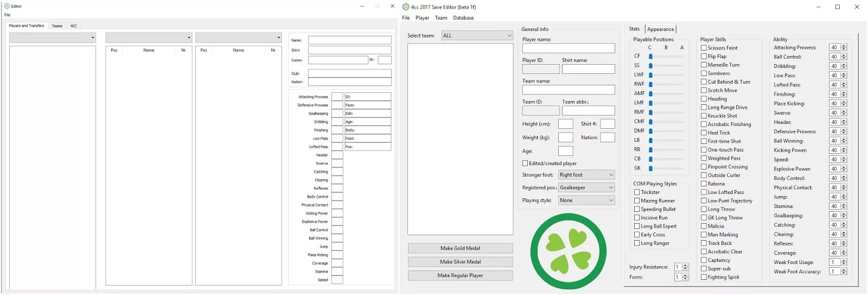Enable the Trickster playing style
The width and height of the screenshot is (868, 295).
pyautogui.click(x=637, y=192)
